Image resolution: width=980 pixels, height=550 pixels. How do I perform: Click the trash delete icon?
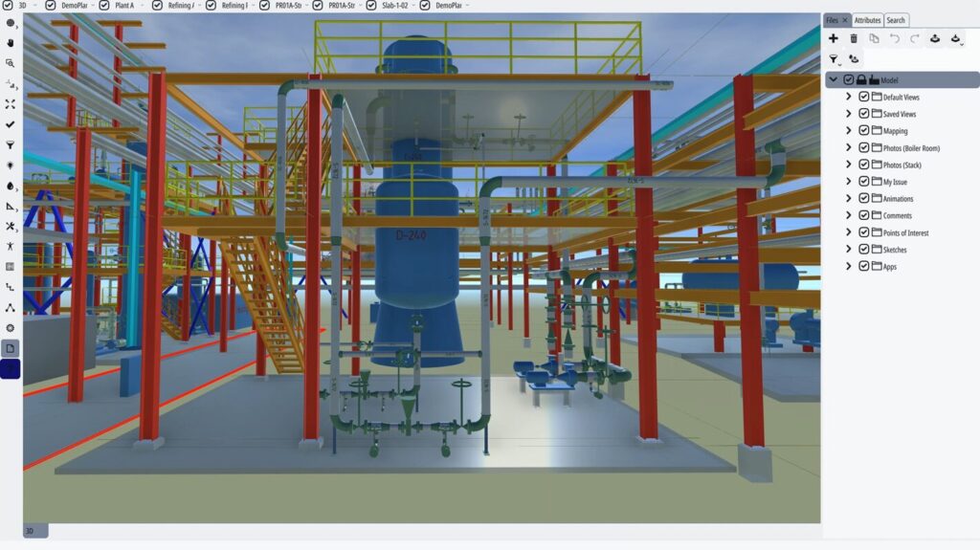click(x=854, y=39)
